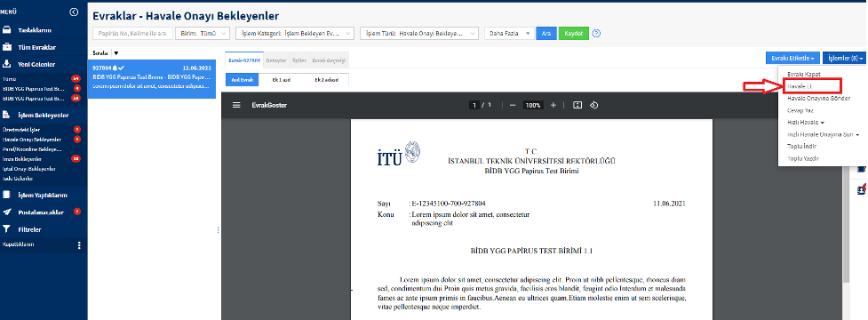The image size is (868, 320).
Task: Switch to the Evrak Geçmişi tab
Action: point(329,60)
